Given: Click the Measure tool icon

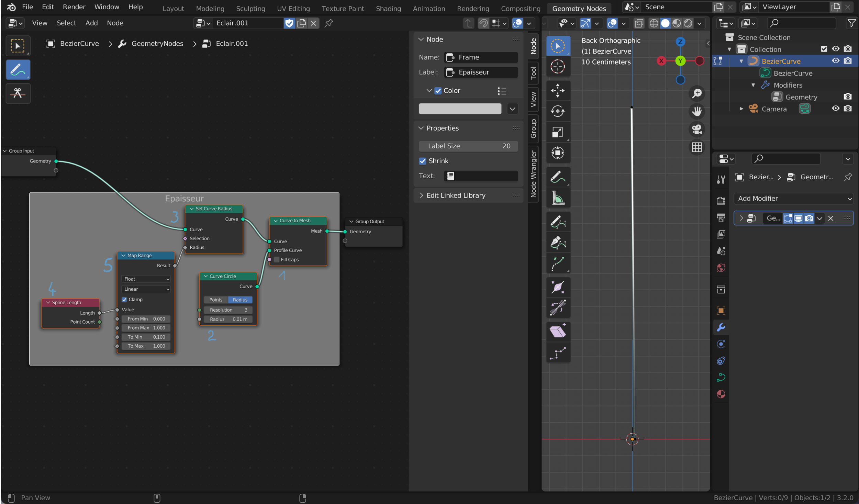Looking at the screenshot, I should pyautogui.click(x=557, y=198).
